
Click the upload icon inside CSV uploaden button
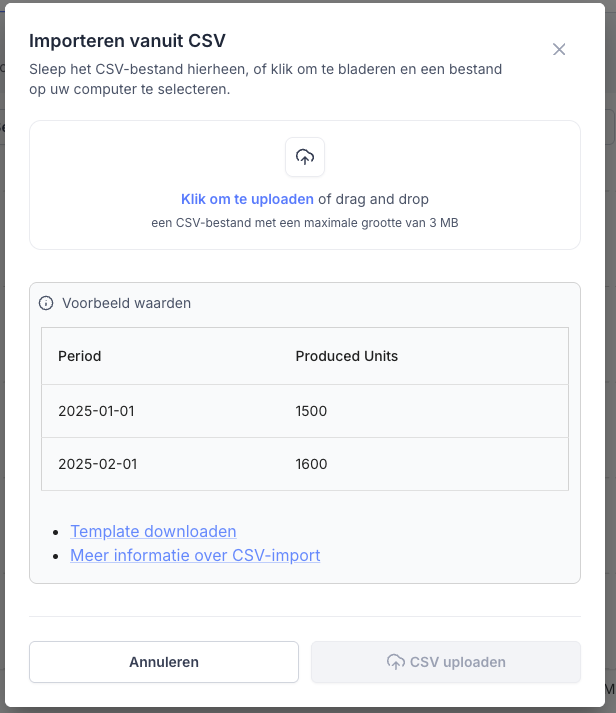[395, 662]
